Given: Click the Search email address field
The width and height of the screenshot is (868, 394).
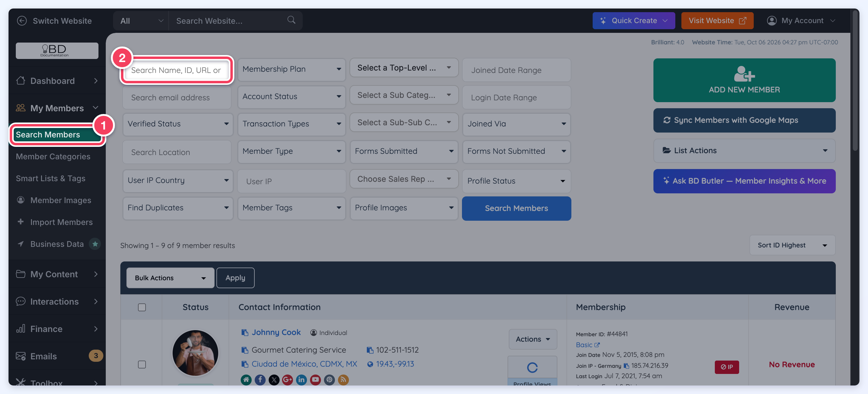Looking at the screenshot, I should [177, 97].
